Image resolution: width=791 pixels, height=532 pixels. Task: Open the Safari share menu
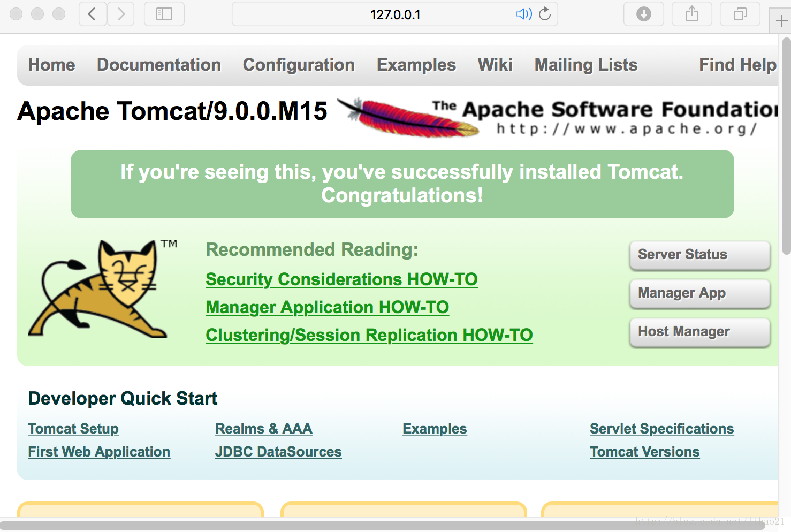(692, 14)
